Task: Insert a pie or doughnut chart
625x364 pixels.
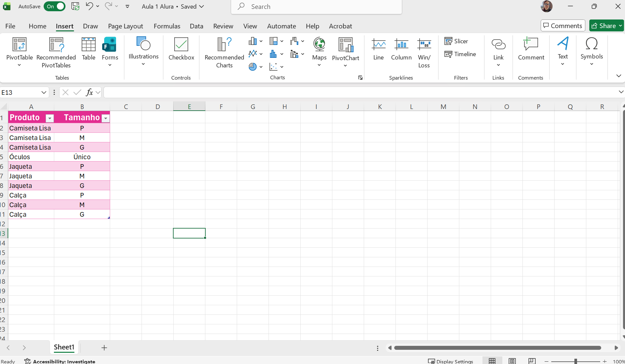Action: click(x=253, y=66)
